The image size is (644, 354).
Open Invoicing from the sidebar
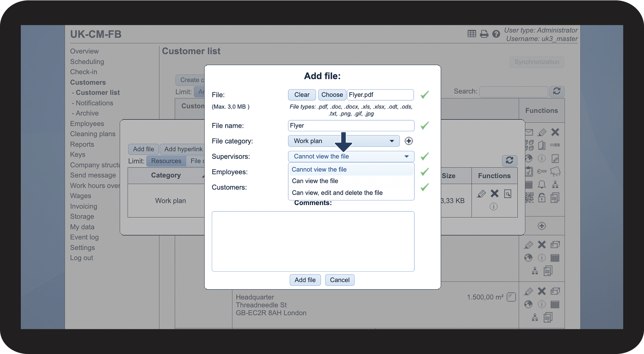point(84,206)
